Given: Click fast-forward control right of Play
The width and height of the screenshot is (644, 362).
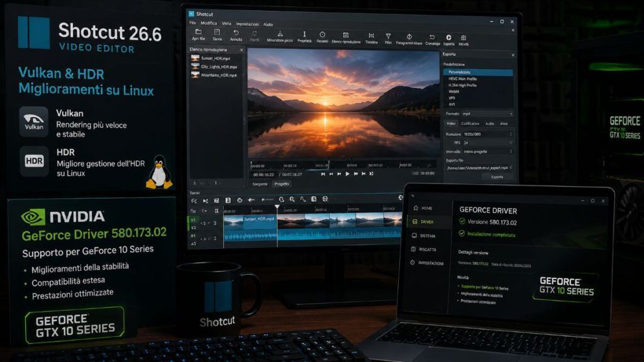Looking at the screenshot, I should [x=356, y=173].
